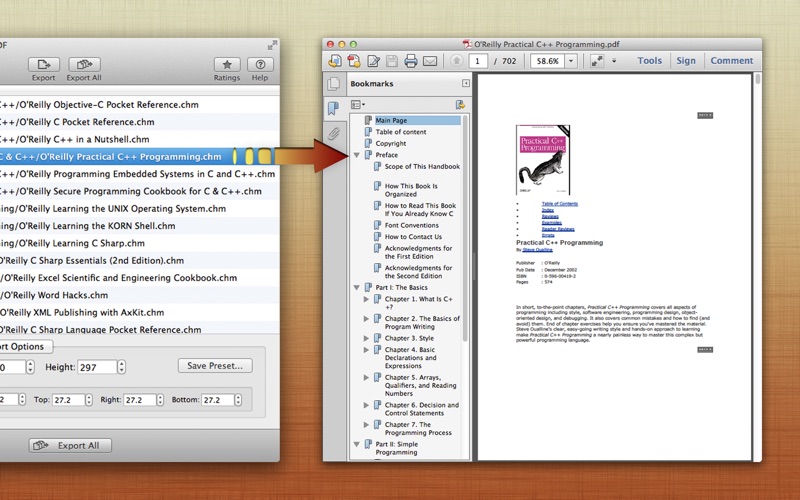Expand Chapter 5 bookmark
The image size is (800, 500).
pos(366,378)
